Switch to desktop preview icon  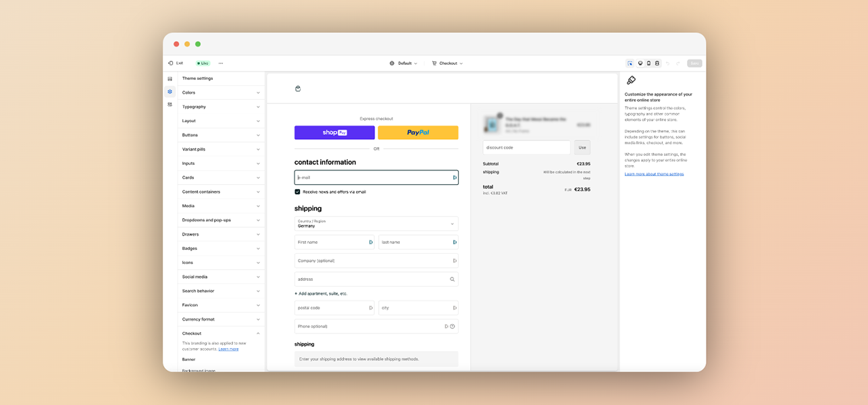click(640, 63)
